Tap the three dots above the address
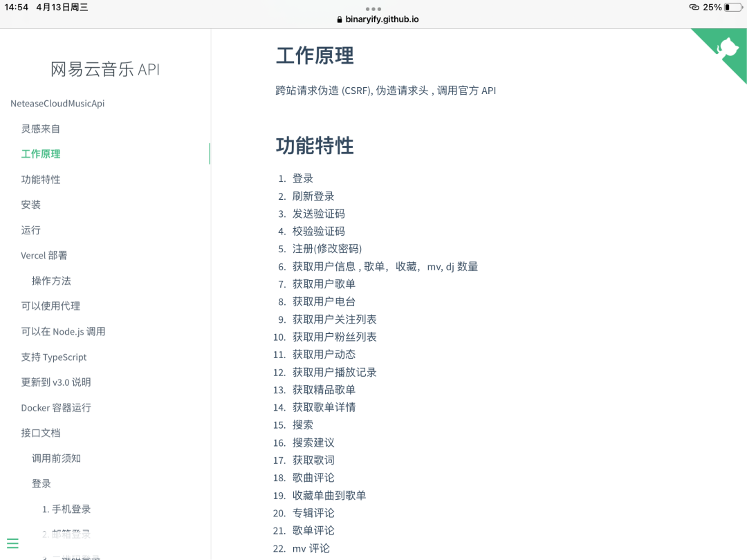Viewport: 747px width, 560px height. 373,9
